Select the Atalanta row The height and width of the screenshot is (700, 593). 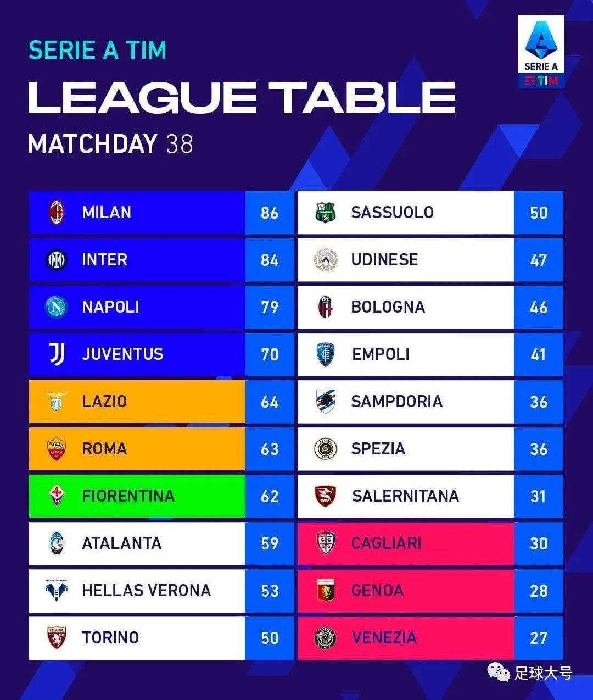click(161, 543)
